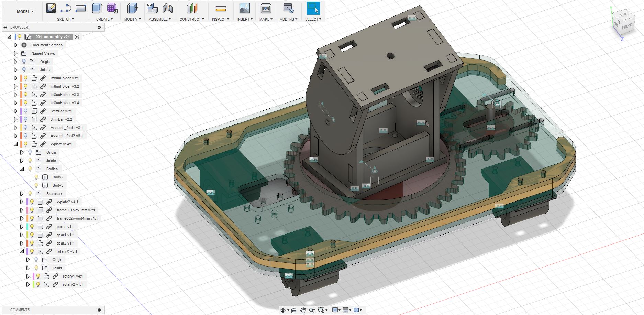This screenshot has width=644, height=315.
Task: Open the CONSTRUCT menu
Action: tap(192, 19)
